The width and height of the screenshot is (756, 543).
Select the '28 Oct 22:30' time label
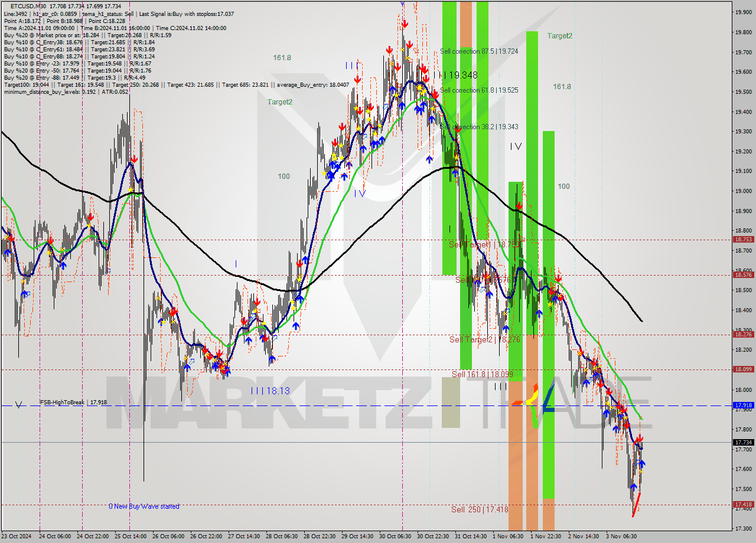coord(319,537)
